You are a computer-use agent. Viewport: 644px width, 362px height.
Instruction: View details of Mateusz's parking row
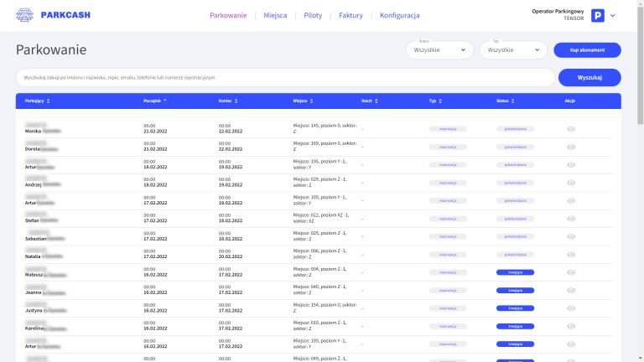pyautogui.click(x=571, y=272)
